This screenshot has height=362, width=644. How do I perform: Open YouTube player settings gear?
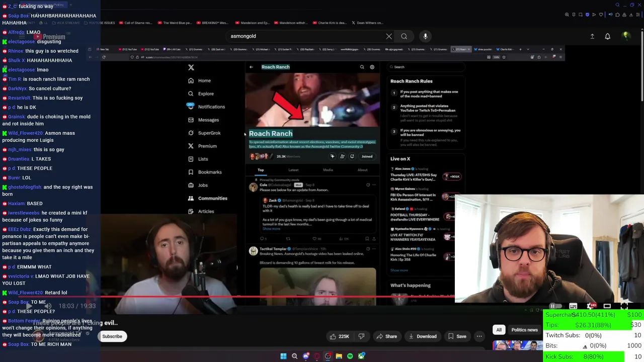tap(591, 306)
